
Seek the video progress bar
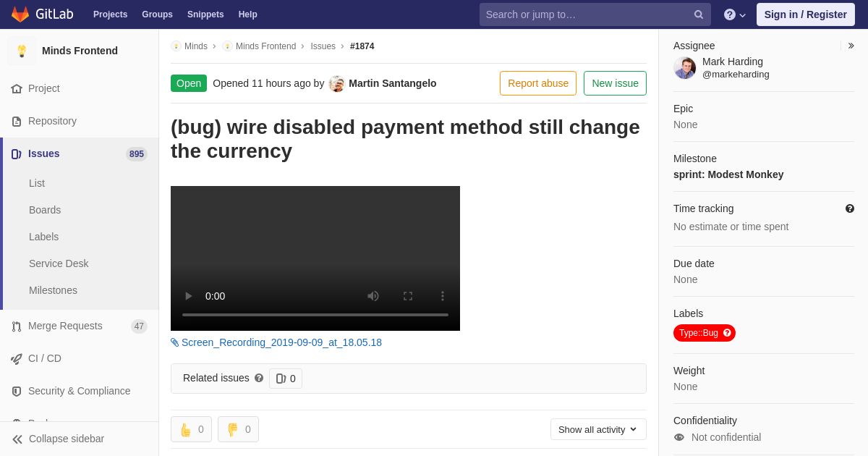point(315,315)
